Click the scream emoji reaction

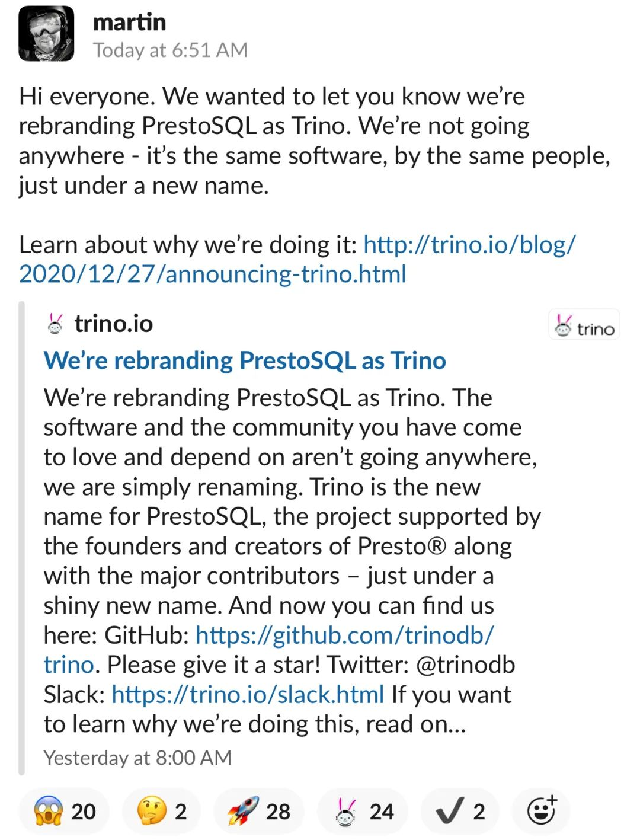[x=63, y=811]
